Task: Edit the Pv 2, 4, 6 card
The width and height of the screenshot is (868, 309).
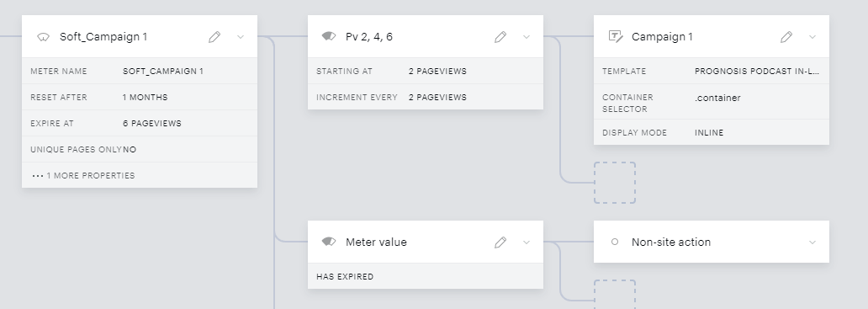Action: pyautogui.click(x=500, y=37)
